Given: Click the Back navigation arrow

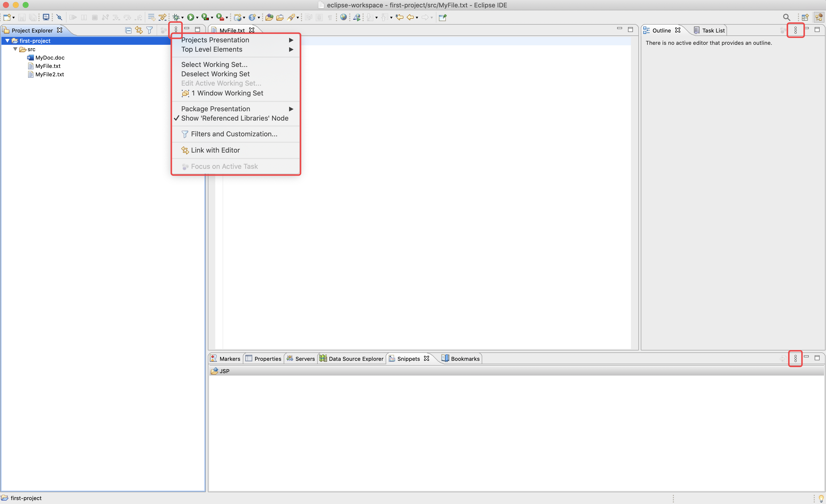Looking at the screenshot, I should [x=410, y=17].
